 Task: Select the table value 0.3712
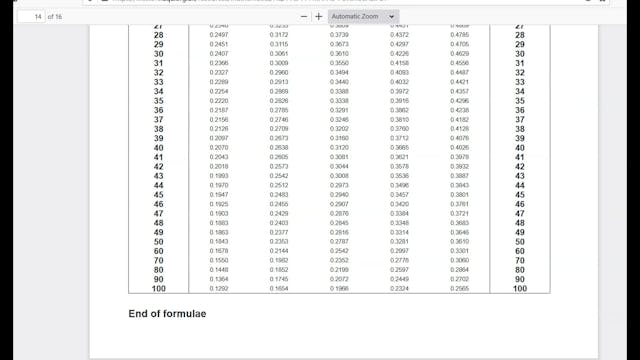coord(399,138)
